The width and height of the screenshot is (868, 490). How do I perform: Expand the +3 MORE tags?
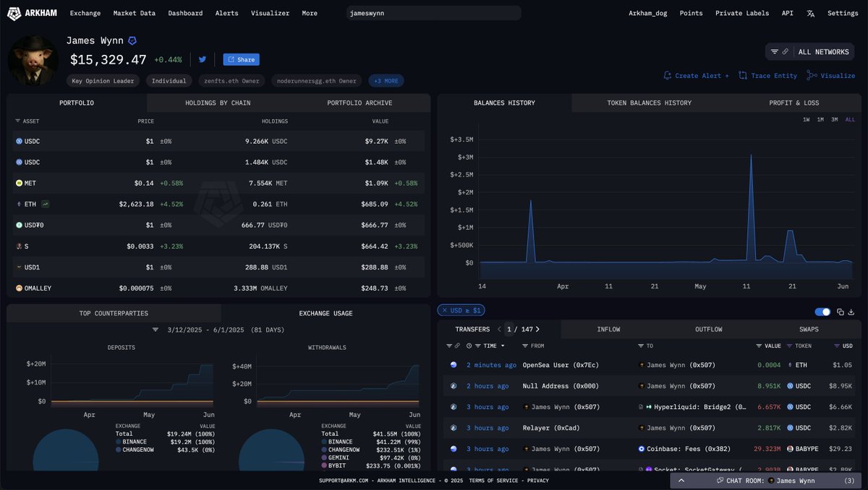[x=386, y=81]
